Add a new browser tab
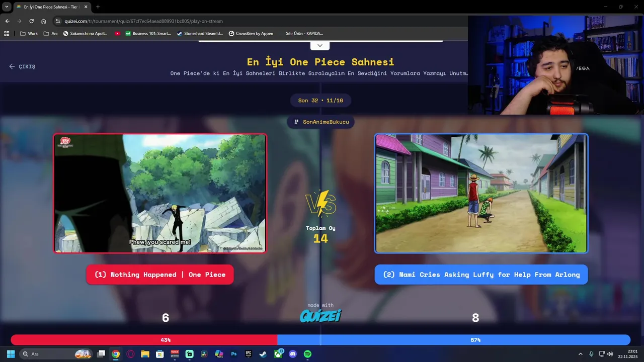644x362 pixels. [98, 7]
